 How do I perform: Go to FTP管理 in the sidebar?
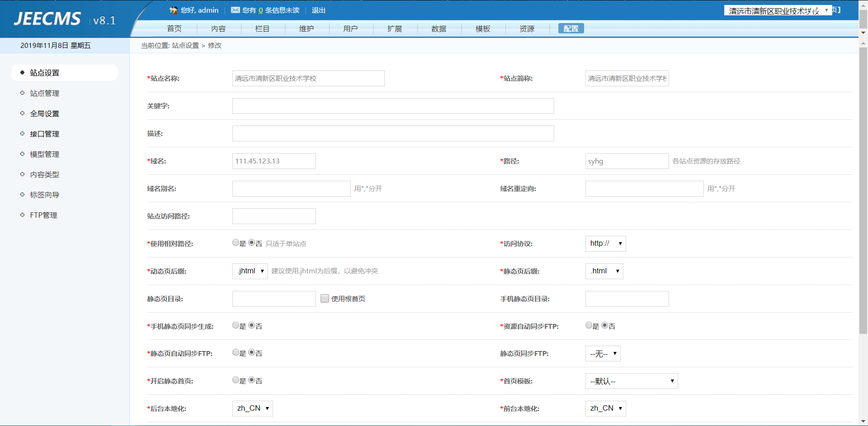43,215
